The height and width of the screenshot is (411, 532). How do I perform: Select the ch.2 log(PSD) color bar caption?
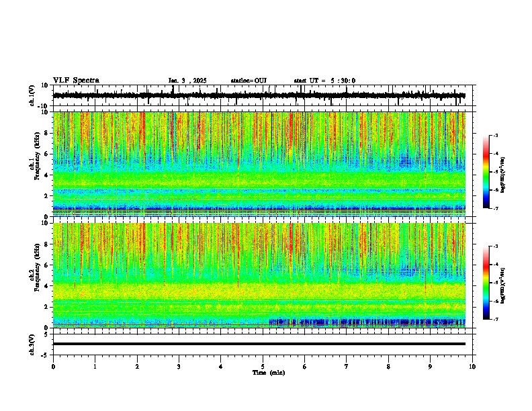pos(502,286)
